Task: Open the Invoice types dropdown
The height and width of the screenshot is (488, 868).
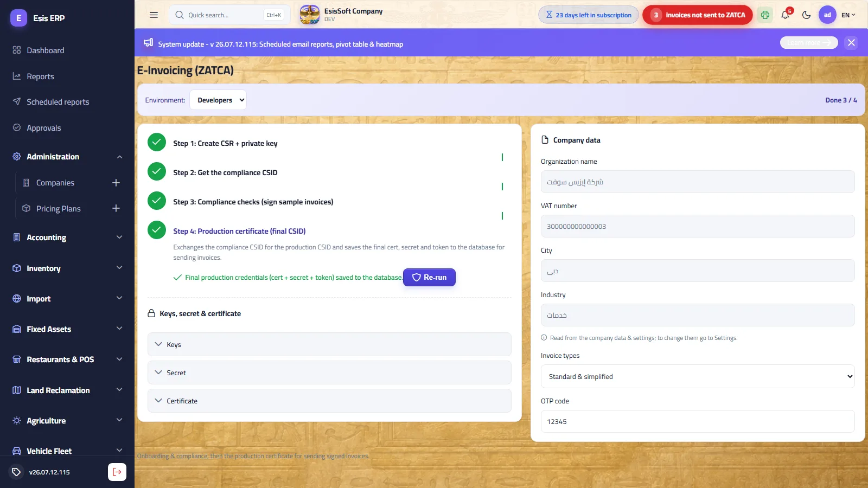Action: pyautogui.click(x=698, y=376)
